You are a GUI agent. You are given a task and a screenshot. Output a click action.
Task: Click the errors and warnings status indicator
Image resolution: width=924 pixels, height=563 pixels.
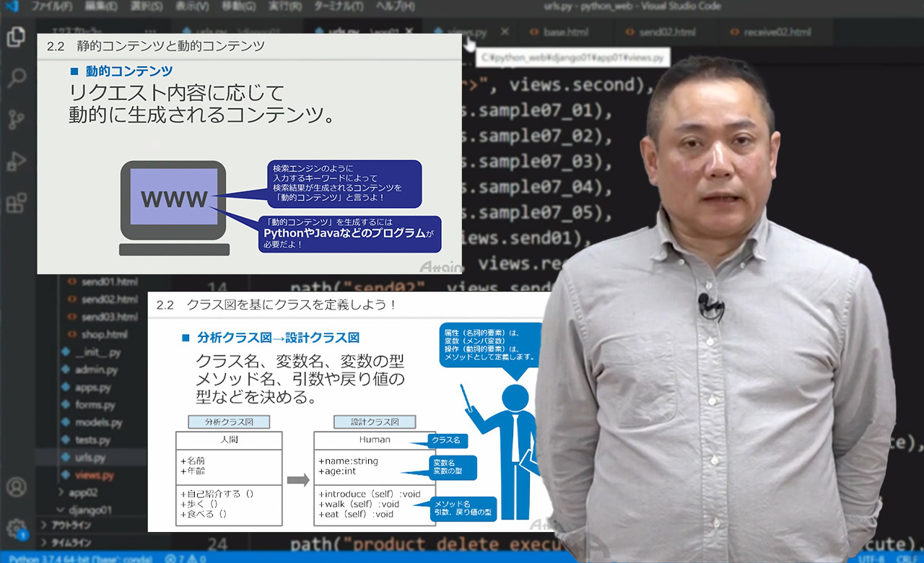[x=183, y=558]
